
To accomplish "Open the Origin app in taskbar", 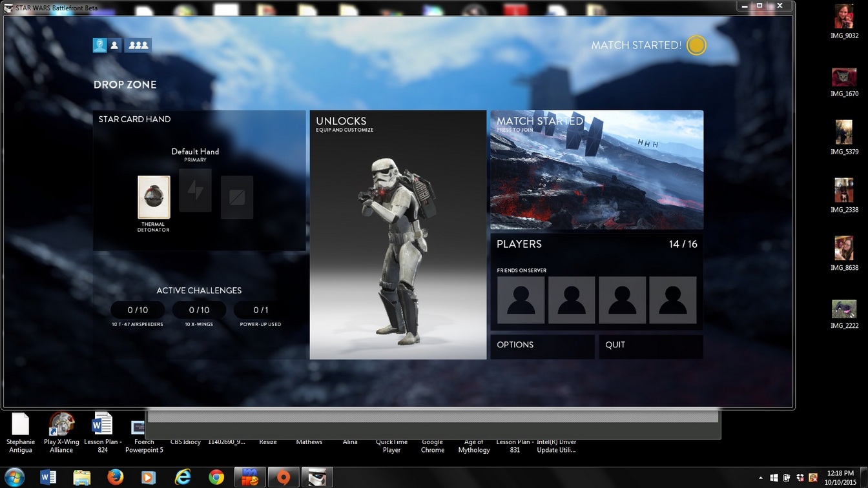I will 283,478.
